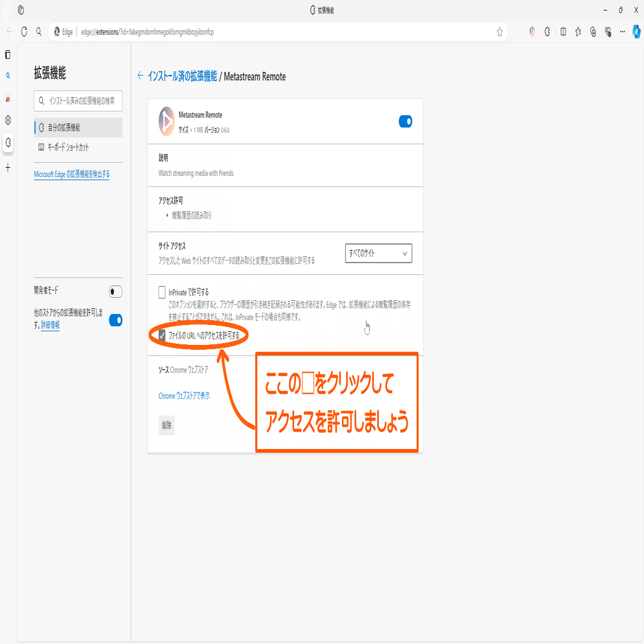This screenshot has width=644, height=644.
Task: Click the search icon next to refresh
Action: [38, 32]
